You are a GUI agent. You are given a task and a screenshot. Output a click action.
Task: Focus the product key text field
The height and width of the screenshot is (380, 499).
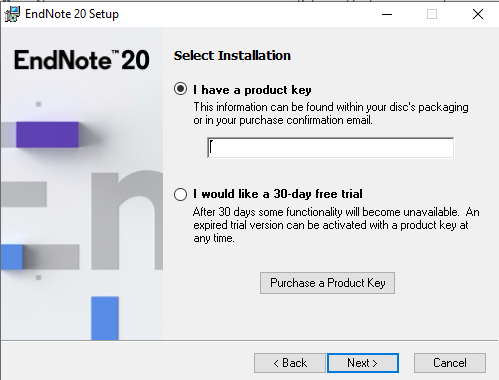coord(330,148)
